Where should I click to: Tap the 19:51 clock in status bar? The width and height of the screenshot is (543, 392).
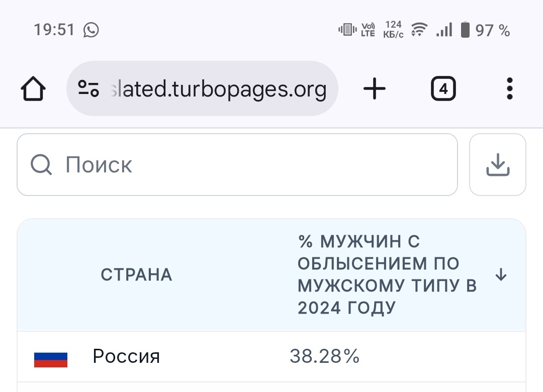(54, 30)
